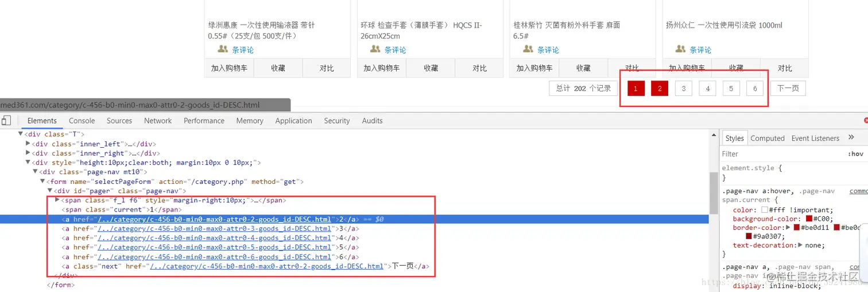Add 桂林紫竹 手套 to cart (加入购物车)

[534, 68]
